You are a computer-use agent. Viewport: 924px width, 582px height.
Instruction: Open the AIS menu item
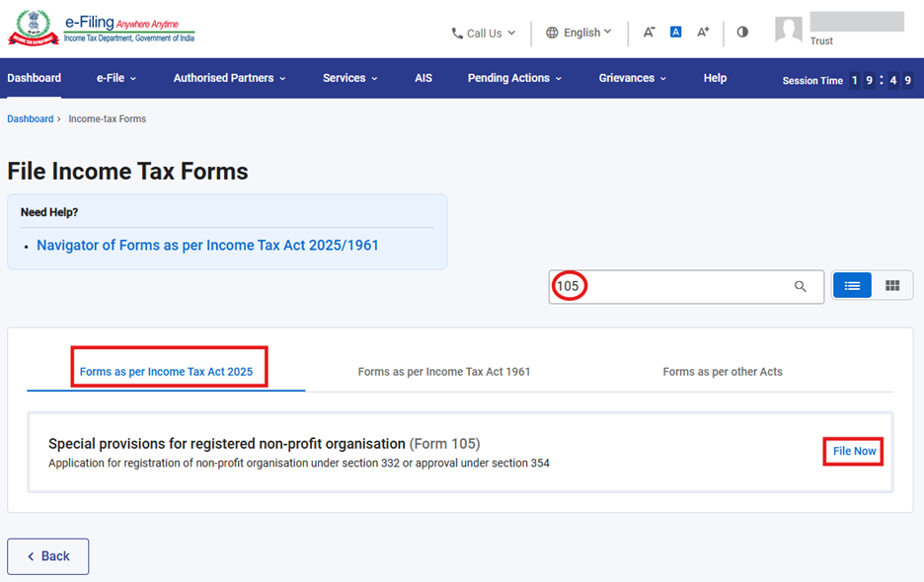coord(423,78)
